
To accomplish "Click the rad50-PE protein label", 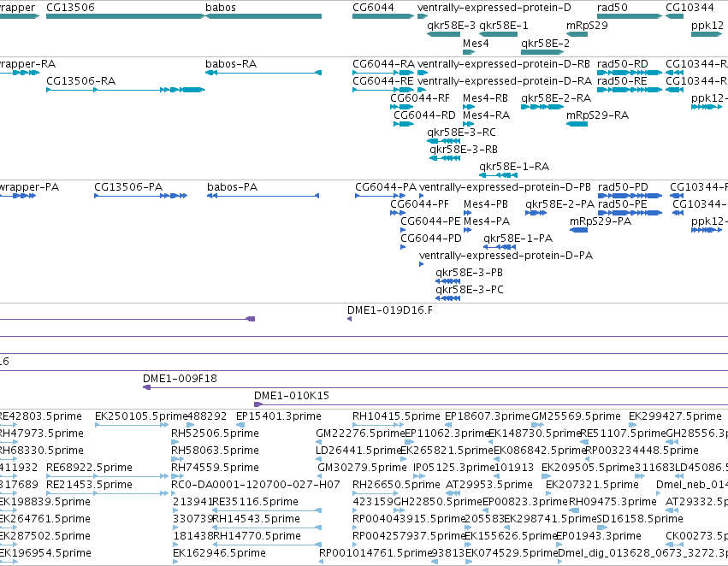I will [x=623, y=204].
